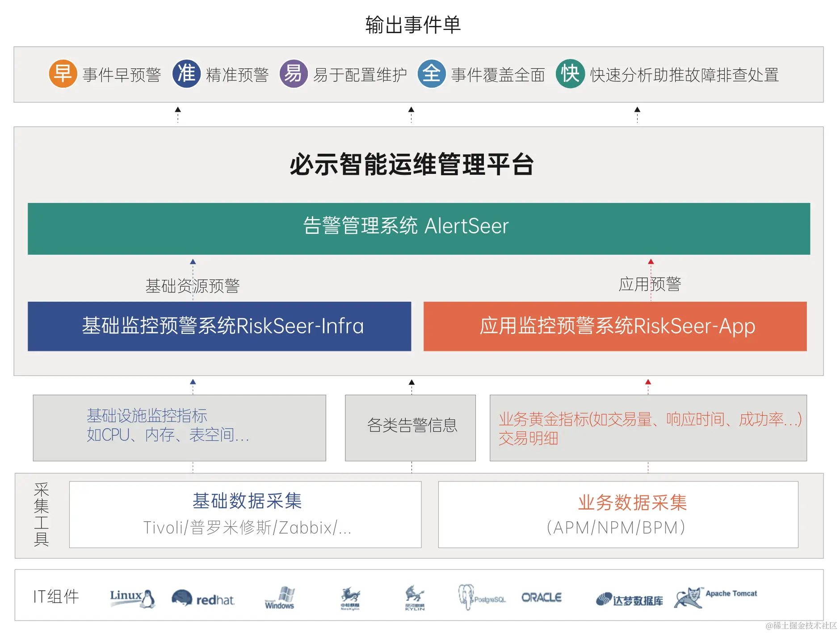The width and height of the screenshot is (840, 633).
Task: Select the Oracle logo
Action: click(x=542, y=598)
